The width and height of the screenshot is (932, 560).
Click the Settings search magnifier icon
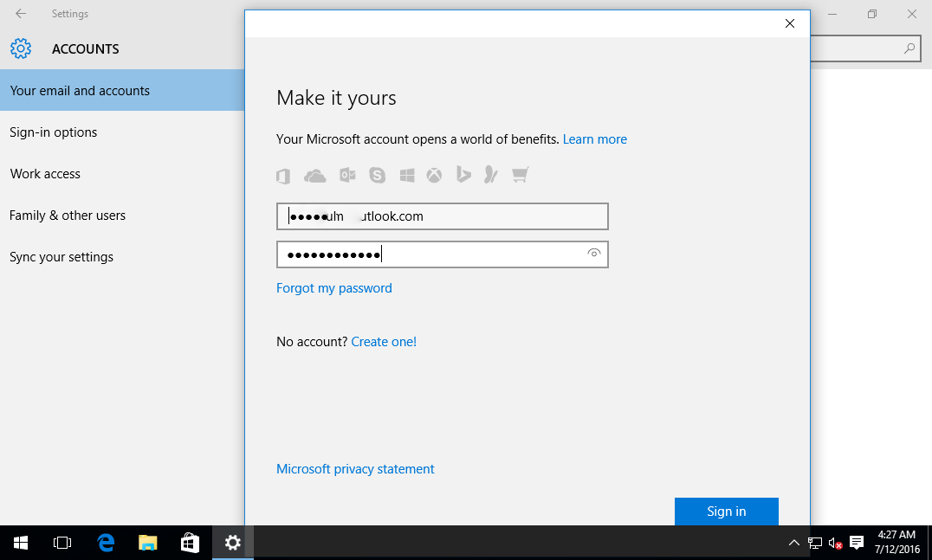[x=909, y=48]
